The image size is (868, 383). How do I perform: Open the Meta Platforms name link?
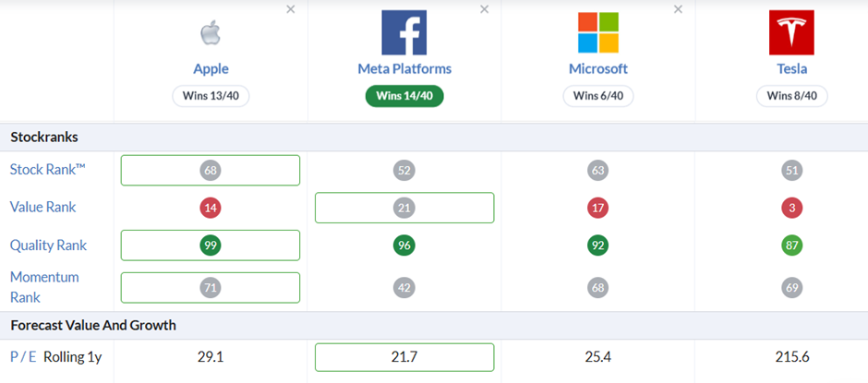[x=404, y=69]
